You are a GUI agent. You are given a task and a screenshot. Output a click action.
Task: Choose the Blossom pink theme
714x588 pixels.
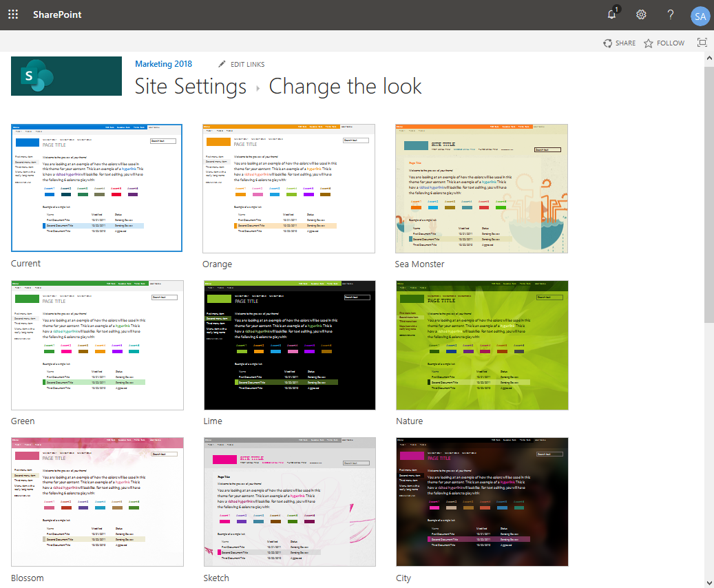[x=96, y=501]
